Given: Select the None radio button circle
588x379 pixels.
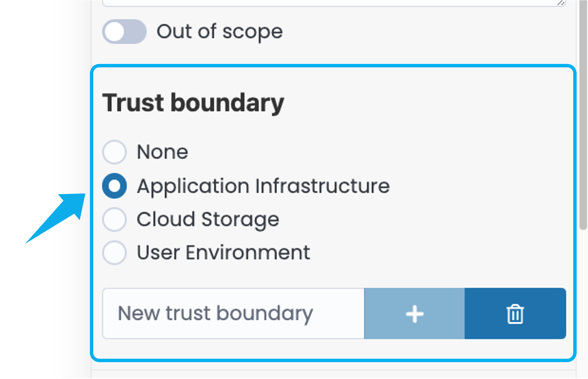Looking at the screenshot, I should click(x=115, y=152).
